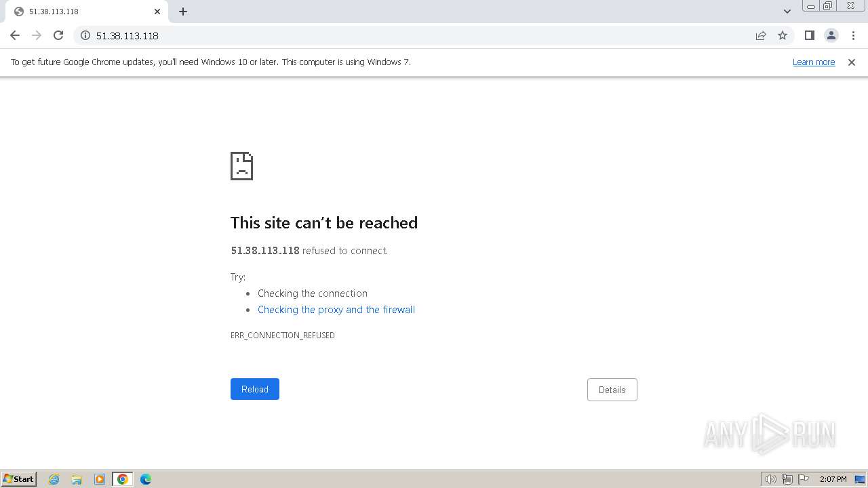Show error Details button

click(612, 390)
